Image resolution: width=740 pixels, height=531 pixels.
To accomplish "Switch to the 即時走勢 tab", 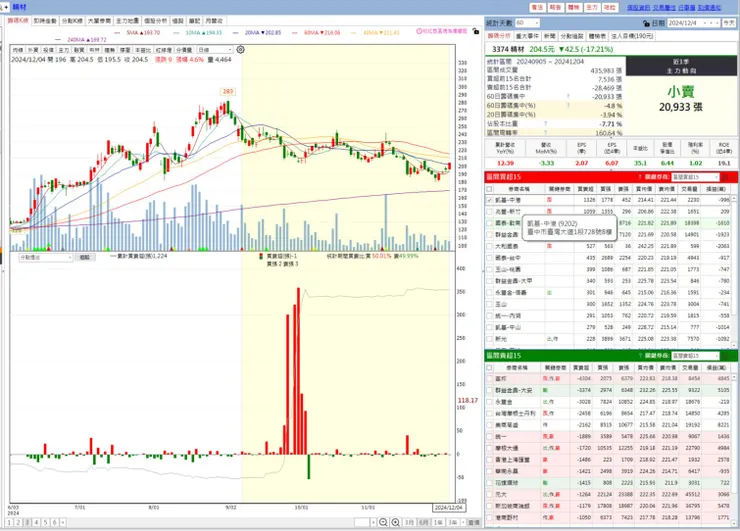I will click(x=45, y=21).
